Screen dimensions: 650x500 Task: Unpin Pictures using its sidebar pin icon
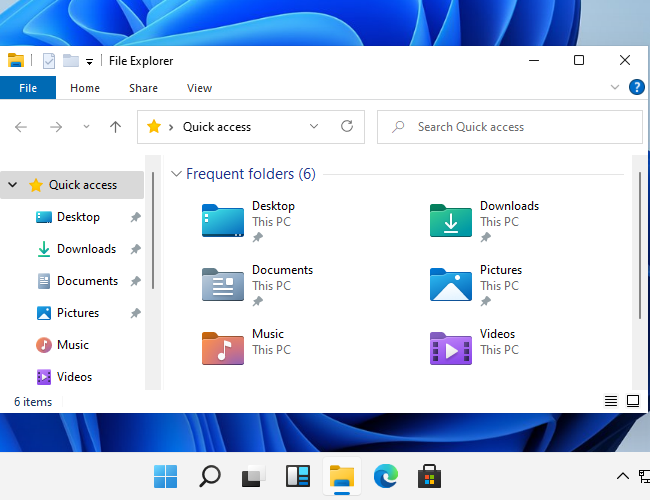tap(136, 313)
